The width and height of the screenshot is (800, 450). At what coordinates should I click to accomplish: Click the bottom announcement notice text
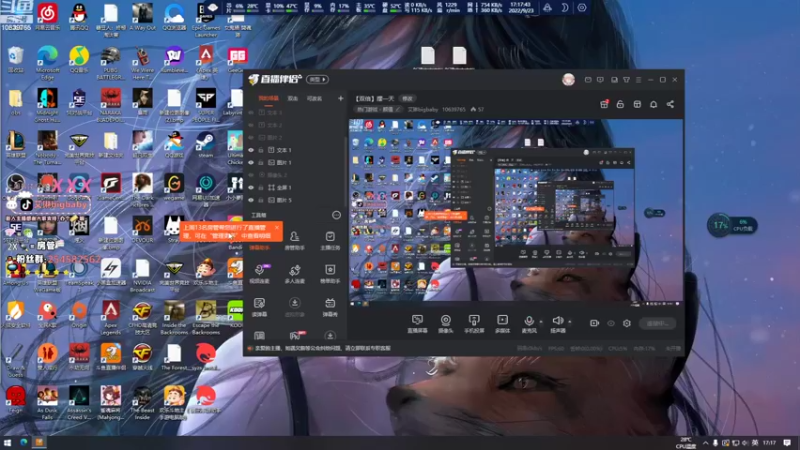[x=323, y=348]
